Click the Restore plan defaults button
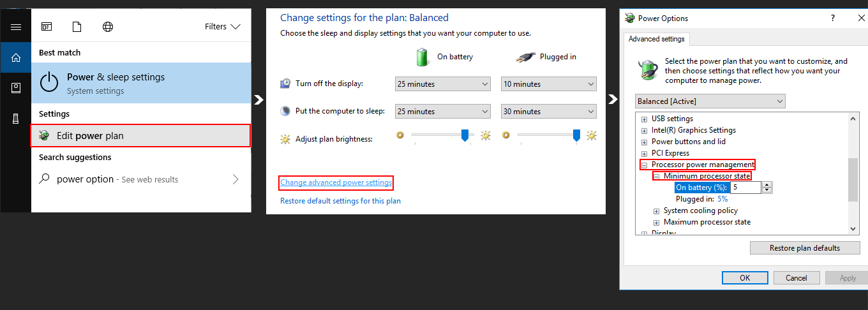The height and width of the screenshot is (310, 868). pyautogui.click(x=805, y=248)
